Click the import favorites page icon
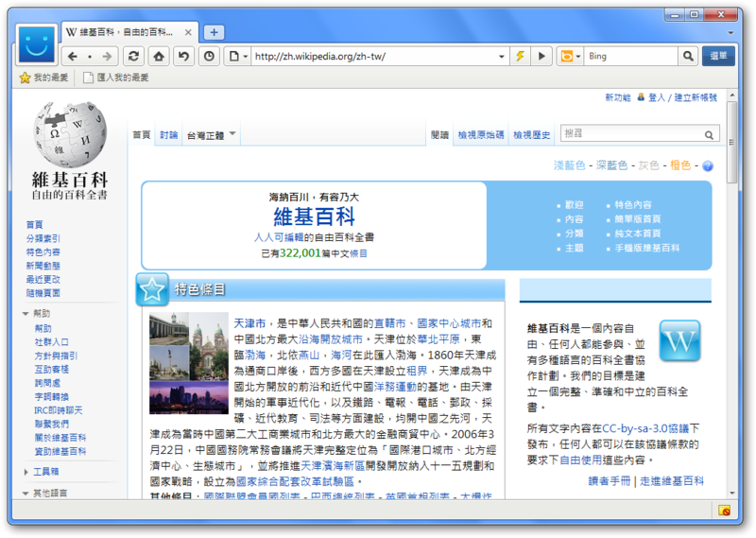756x538 pixels. [88, 78]
